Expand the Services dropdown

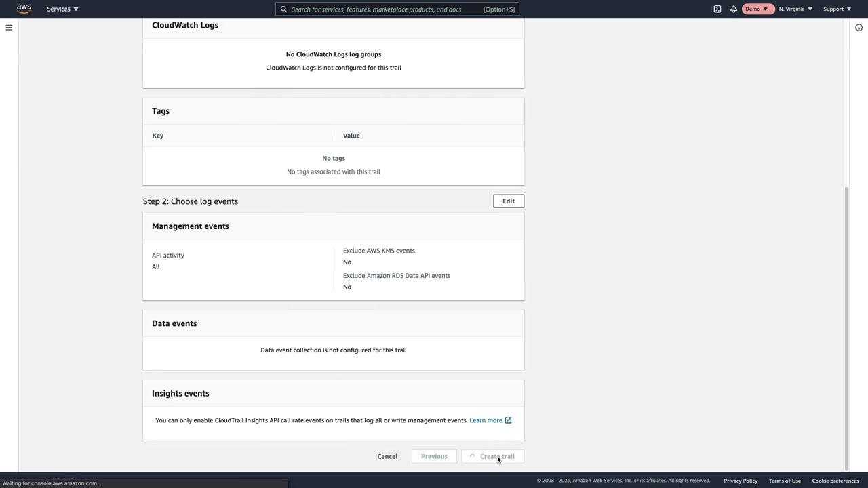[x=62, y=9]
